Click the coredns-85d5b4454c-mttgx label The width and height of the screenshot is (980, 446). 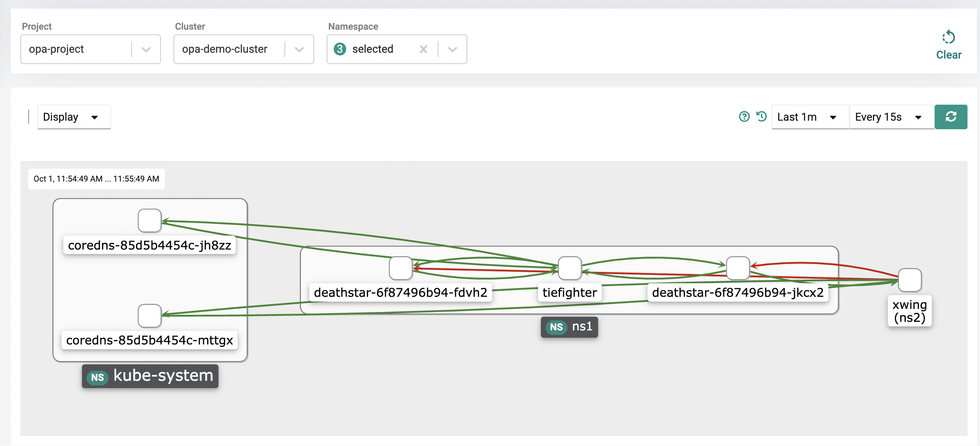(x=150, y=340)
